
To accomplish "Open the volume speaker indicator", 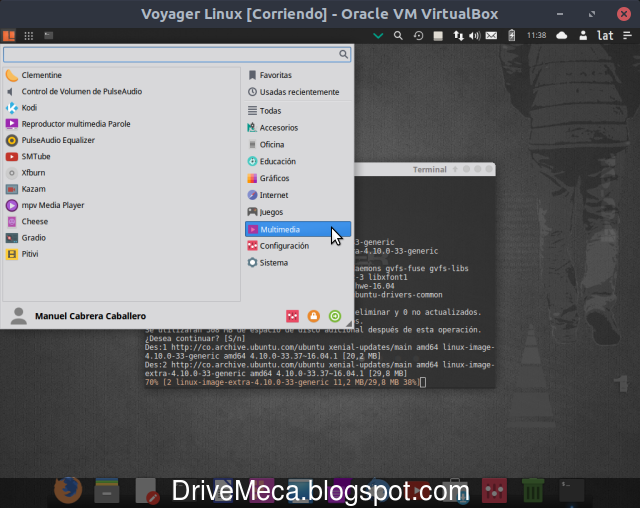I will click(x=474, y=36).
